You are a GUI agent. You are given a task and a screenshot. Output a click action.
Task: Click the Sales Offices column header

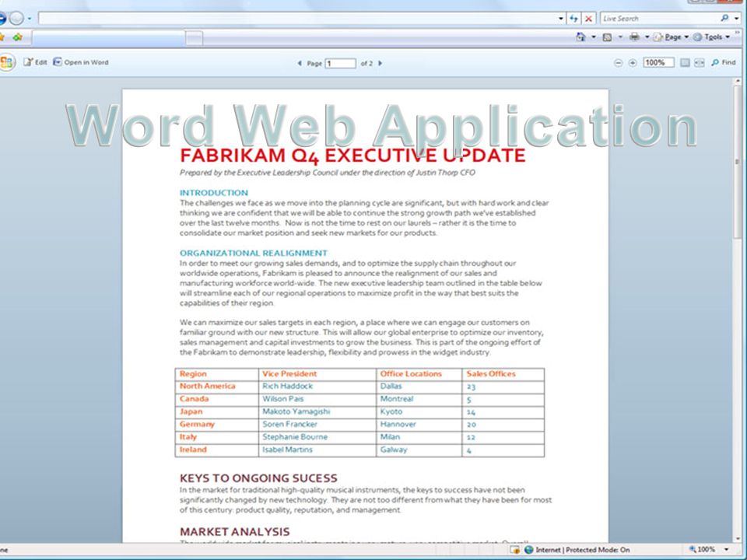pyautogui.click(x=503, y=374)
